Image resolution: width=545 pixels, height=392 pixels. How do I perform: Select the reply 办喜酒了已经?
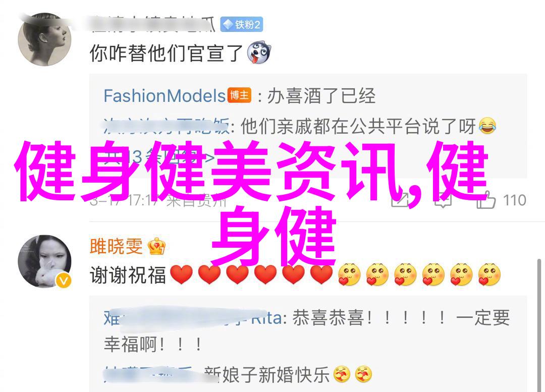click(x=321, y=95)
